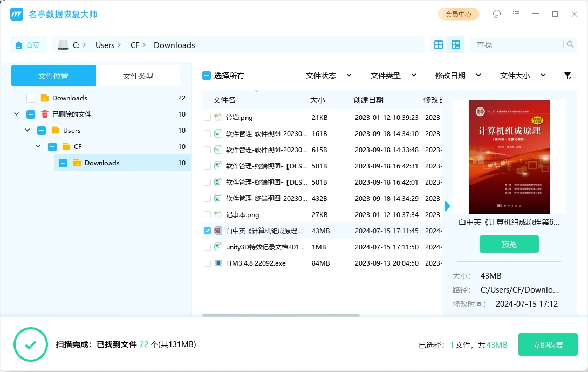The width and height of the screenshot is (588, 372).
Task: Click the sort arrow above 文件名 column
Action: (256, 91)
